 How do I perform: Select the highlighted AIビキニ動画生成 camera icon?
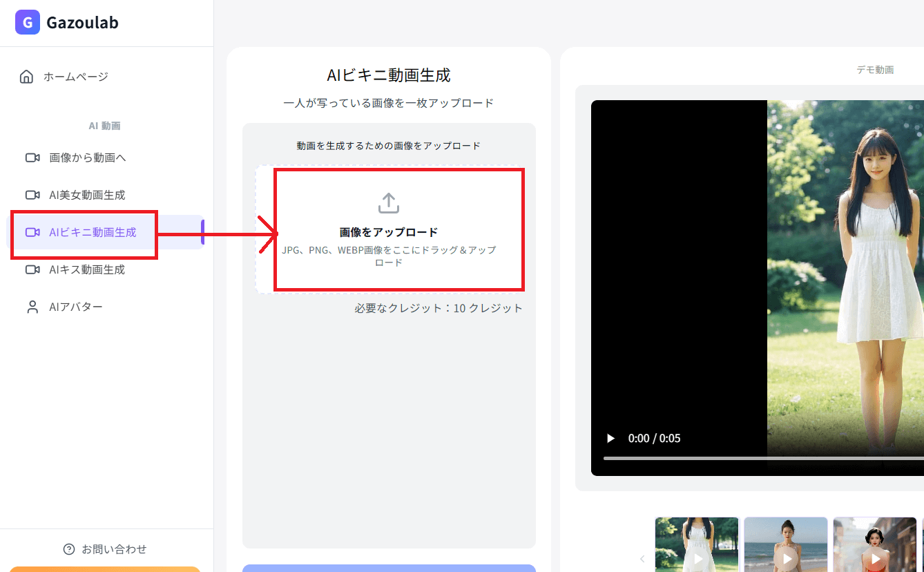(32, 232)
